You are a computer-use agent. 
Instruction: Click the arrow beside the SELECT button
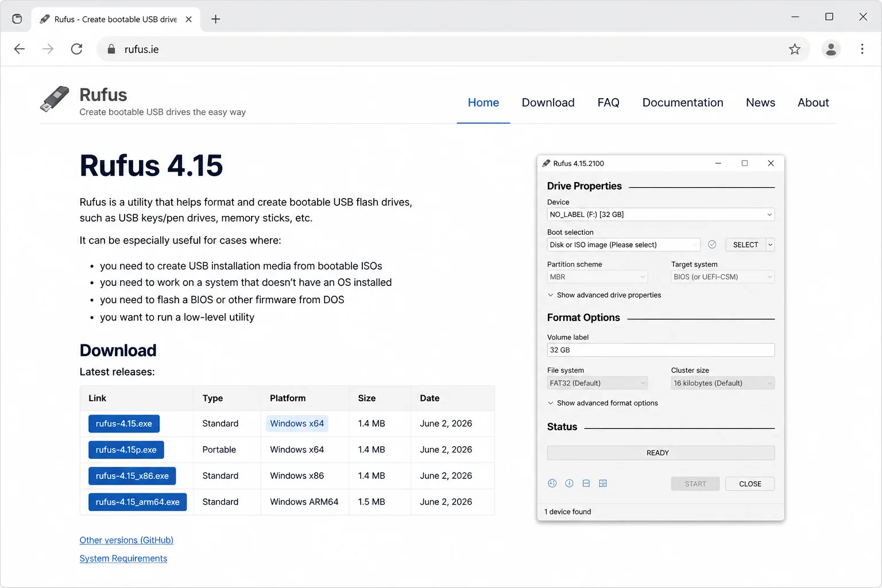pyautogui.click(x=770, y=245)
